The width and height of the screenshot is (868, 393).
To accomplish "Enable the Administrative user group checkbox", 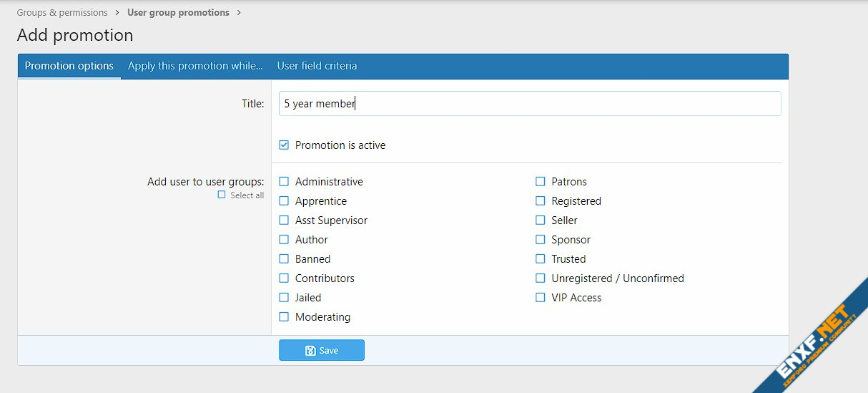I will click(x=284, y=182).
